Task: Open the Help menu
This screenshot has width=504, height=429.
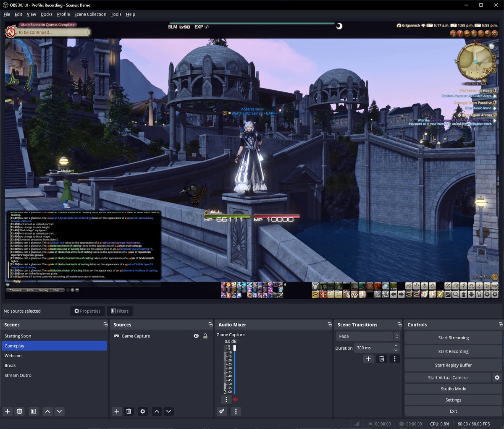Action: click(x=131, y=14)
